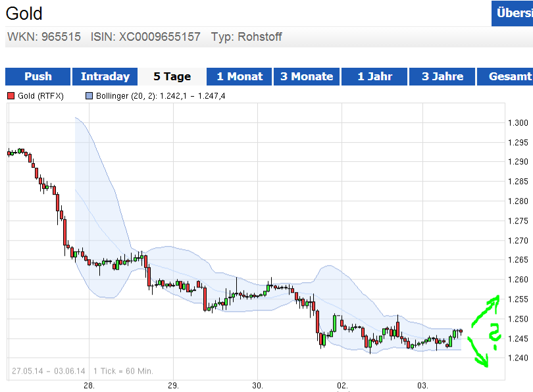
Task: Switch to 3 Monate range
Action: click(x=307, y=76)
